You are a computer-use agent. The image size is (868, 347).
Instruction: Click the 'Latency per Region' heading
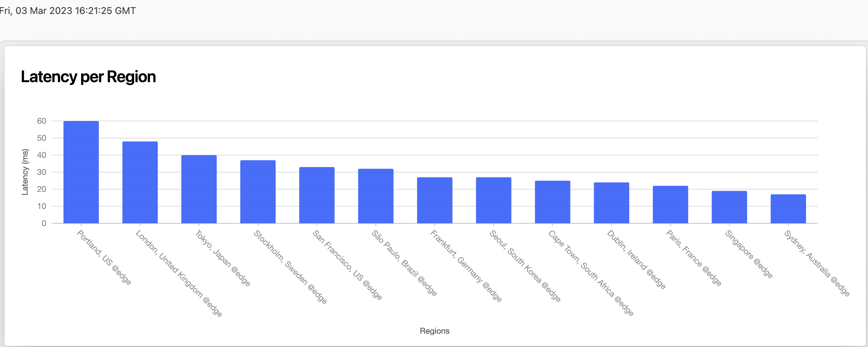click(88, 77)
